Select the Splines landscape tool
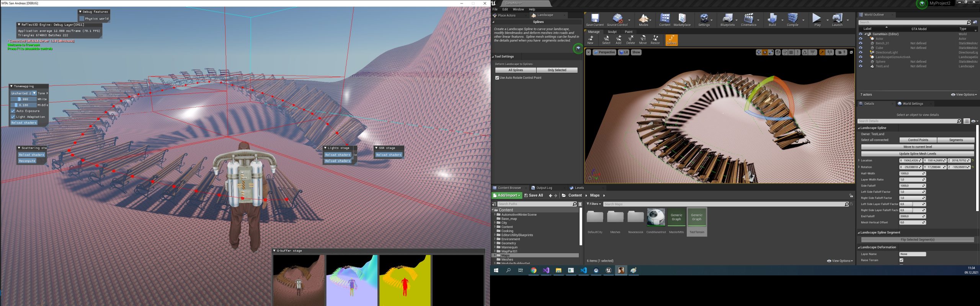This screenshot has width=980, height=306. click(x=671, y=40)
